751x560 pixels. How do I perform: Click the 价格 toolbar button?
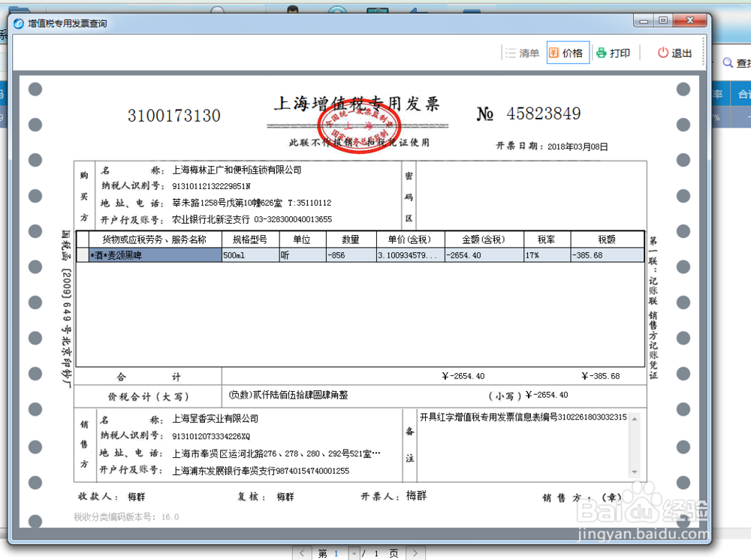[x=568, y=53]
